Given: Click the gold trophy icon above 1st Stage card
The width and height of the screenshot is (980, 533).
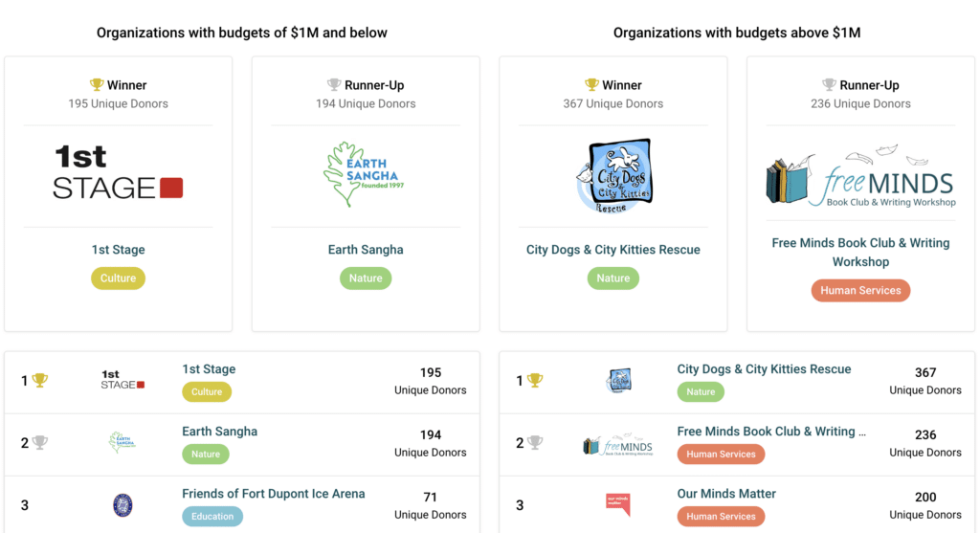Looking at the screenshot, I should pyautogui.click(x=97, y=84).
